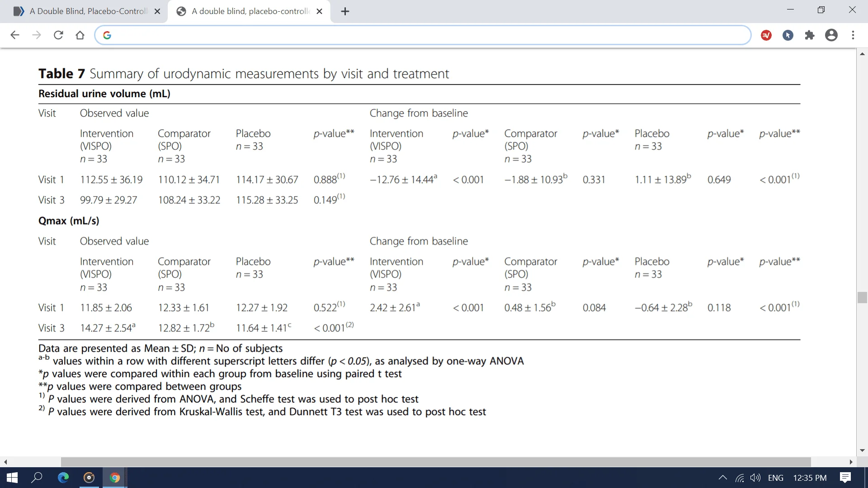Image resolution: width=868 pixels, height=488 pixels.
Task: Go back to previous page
Action: point(15,35)
